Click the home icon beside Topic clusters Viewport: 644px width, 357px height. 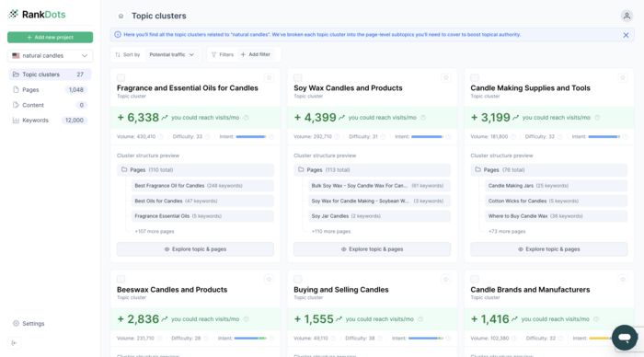point(121,16)
